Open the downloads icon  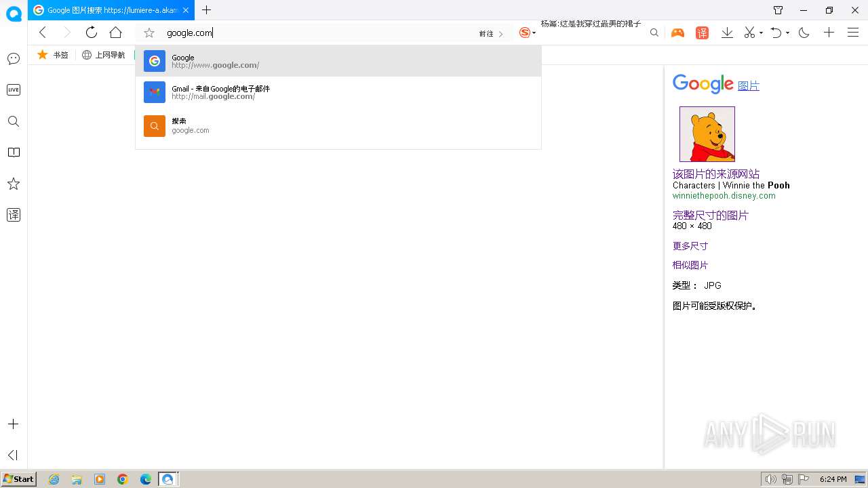727,33
